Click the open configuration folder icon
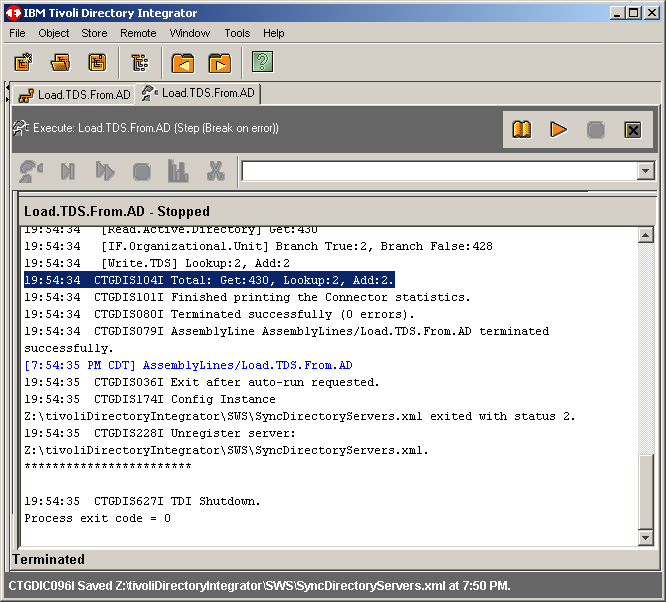The image size is (666, 602). point(60,63)
